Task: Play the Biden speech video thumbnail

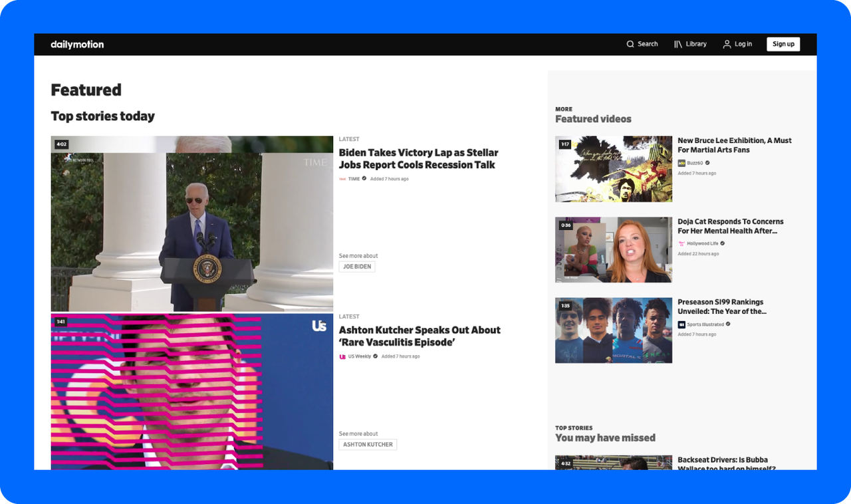Action: [x=191, y=224]
